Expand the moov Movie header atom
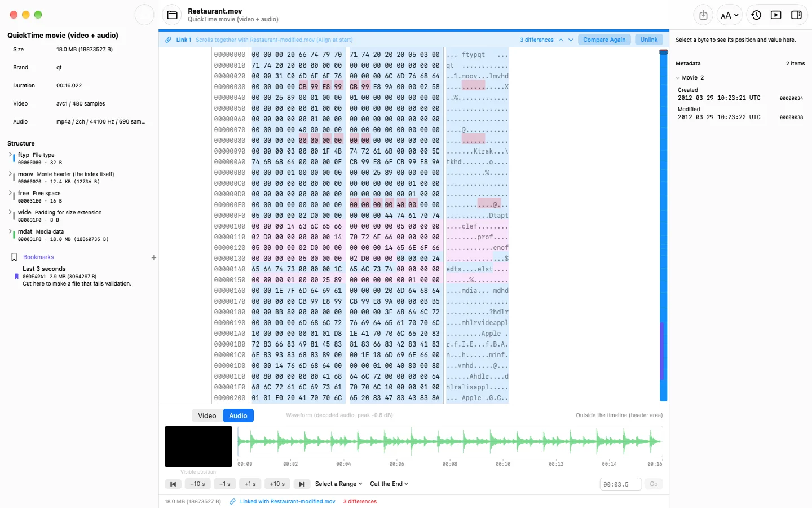Viewport: 812px width, 508px height. (10, 173)
